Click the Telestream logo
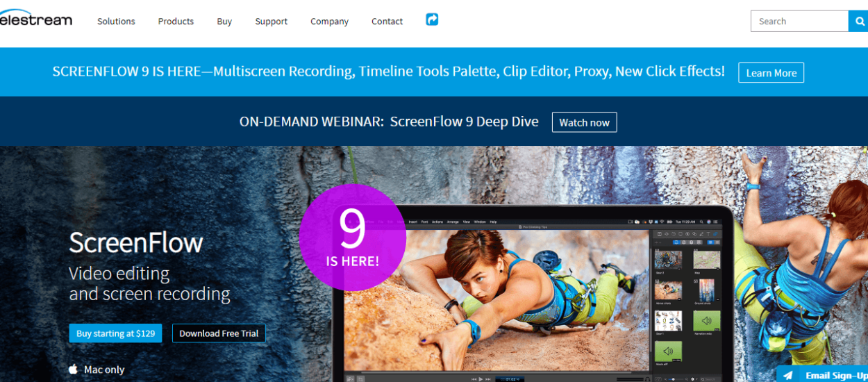Image resolution: width=868 pixels, height=382 pixels. click(35, 18)
